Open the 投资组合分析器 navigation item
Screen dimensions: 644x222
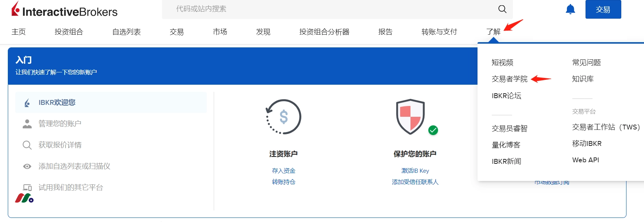click(x=324, y=32)
